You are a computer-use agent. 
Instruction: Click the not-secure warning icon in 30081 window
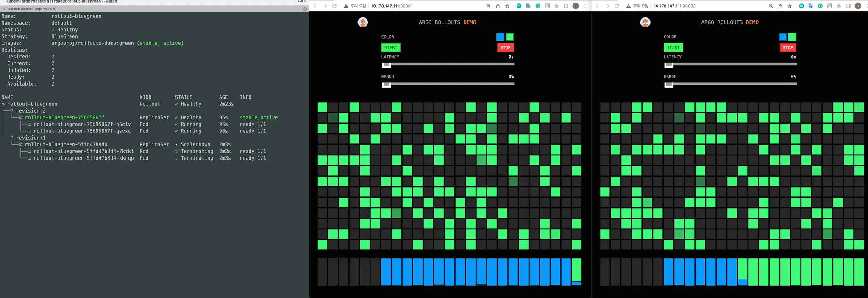(x=346, y=6)
